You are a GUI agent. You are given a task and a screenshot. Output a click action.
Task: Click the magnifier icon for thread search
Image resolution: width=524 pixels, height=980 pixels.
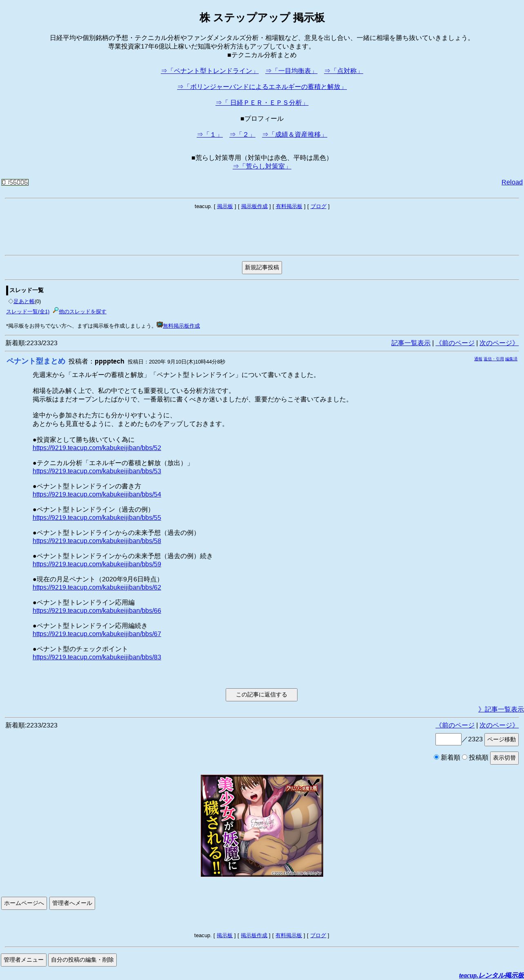(56, 310)
